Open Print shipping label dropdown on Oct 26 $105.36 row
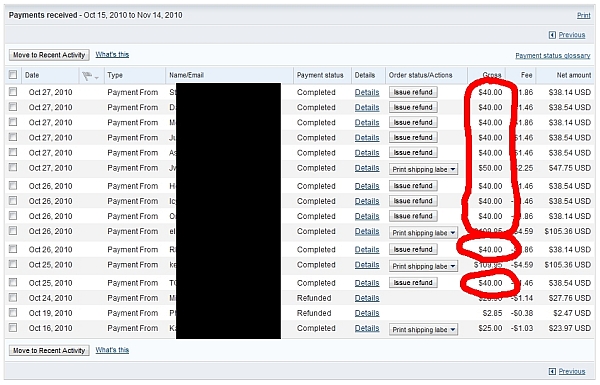 (423, 233)
